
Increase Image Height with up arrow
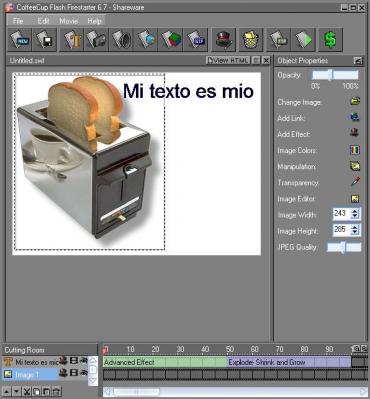point(355,227)
